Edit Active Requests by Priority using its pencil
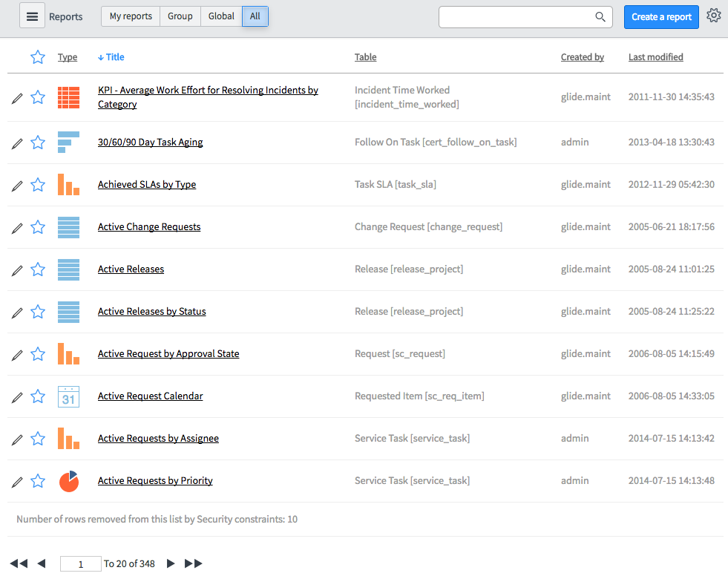Screen dimensions: 728x579 pos(17,482)
